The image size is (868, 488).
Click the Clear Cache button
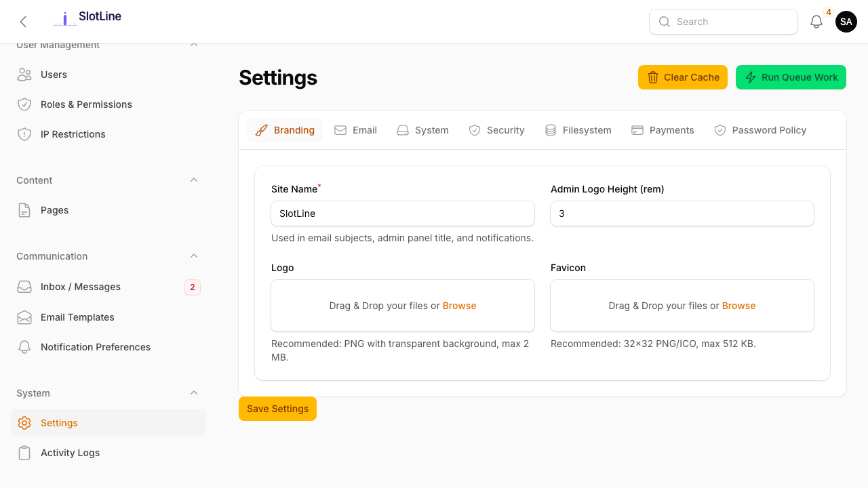tap(683, 77)
